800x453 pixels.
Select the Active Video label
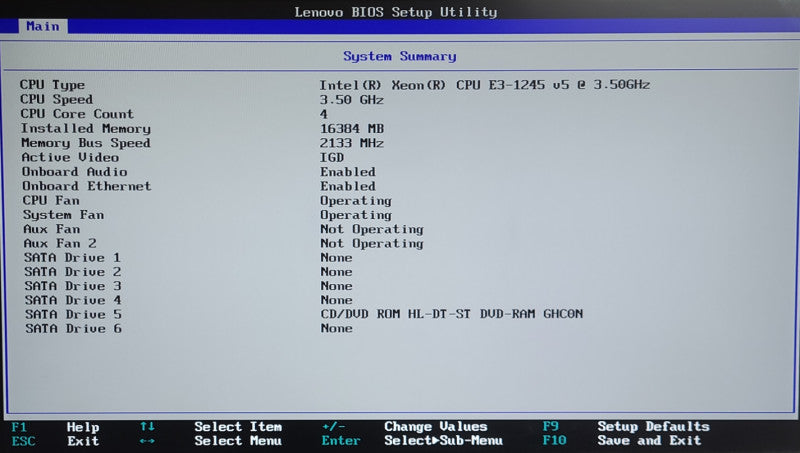70,157
